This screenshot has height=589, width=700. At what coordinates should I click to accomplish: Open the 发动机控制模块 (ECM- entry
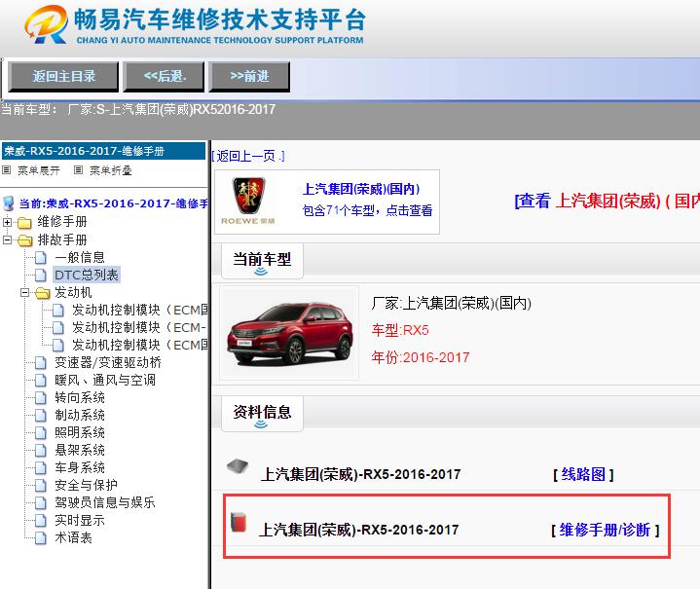click(x=139, y=327)
